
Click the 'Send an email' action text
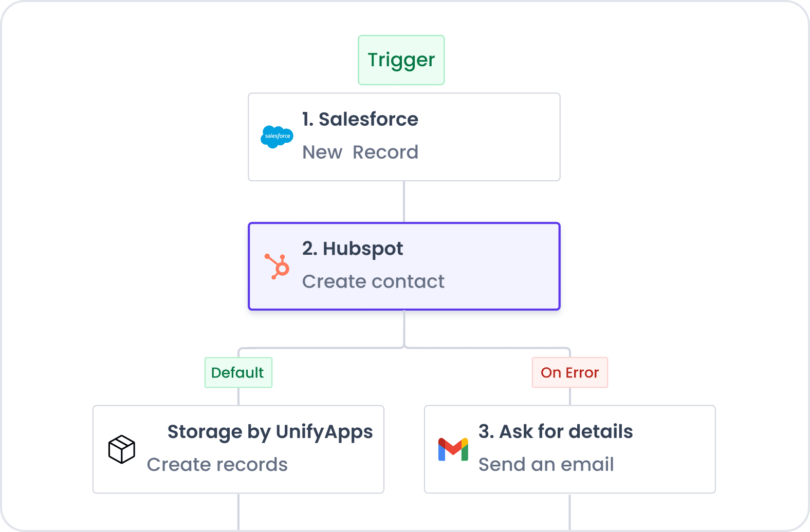tap(546, 465)
